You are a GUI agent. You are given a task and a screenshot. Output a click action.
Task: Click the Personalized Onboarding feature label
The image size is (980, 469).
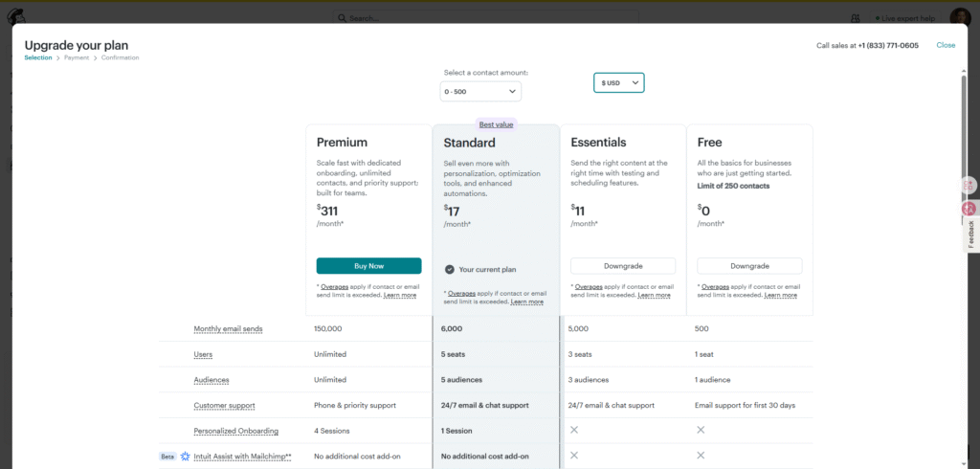coord(236,432)
